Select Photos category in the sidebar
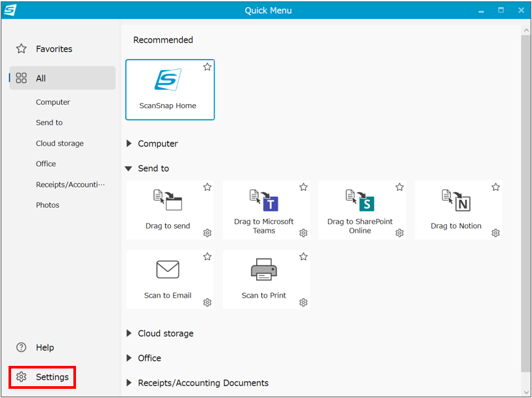This screenshot has height=398, width=532. click(x=48, y=205)
